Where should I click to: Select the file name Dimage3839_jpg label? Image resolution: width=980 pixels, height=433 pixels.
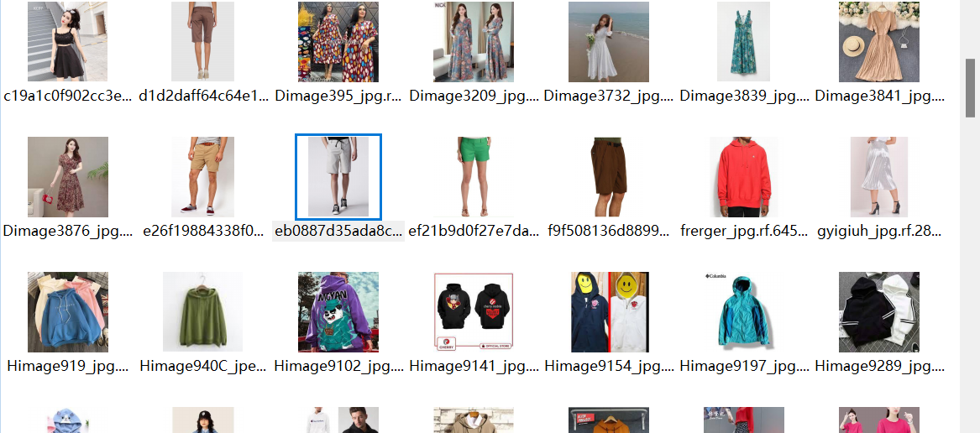[x=743, y=96]
